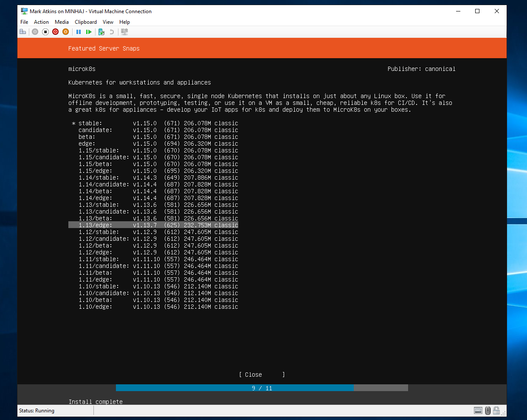
Task: Pause the virtual machine
Action: [x=79, y=32]
